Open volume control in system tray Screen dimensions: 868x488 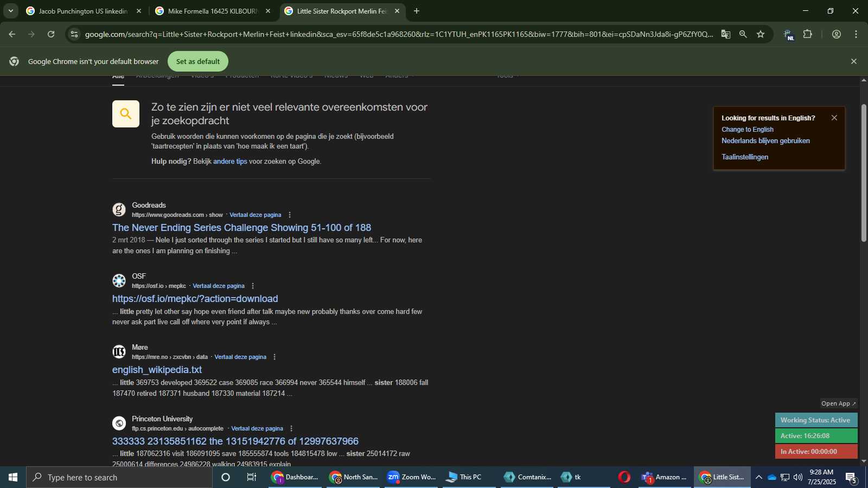click(798, 477)
